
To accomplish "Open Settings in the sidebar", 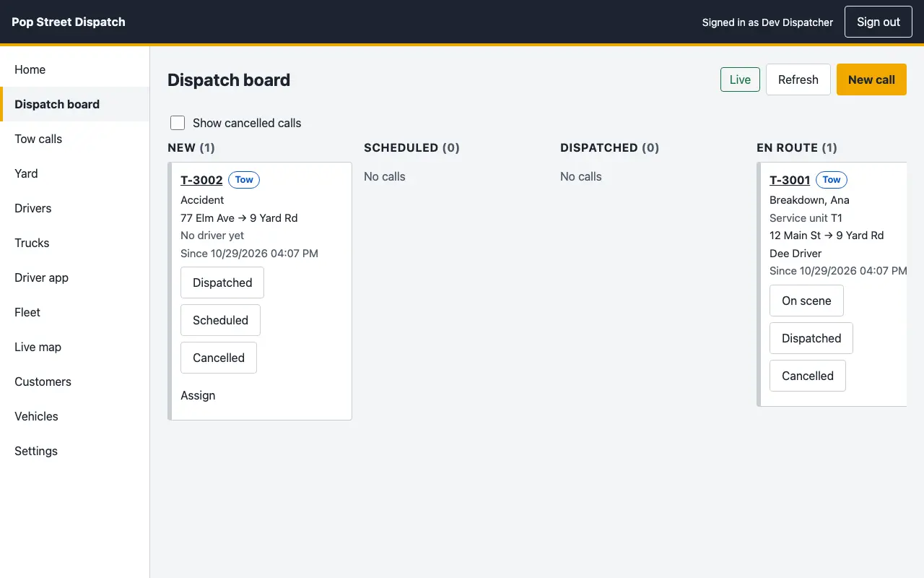I will (x=74, y=451).
